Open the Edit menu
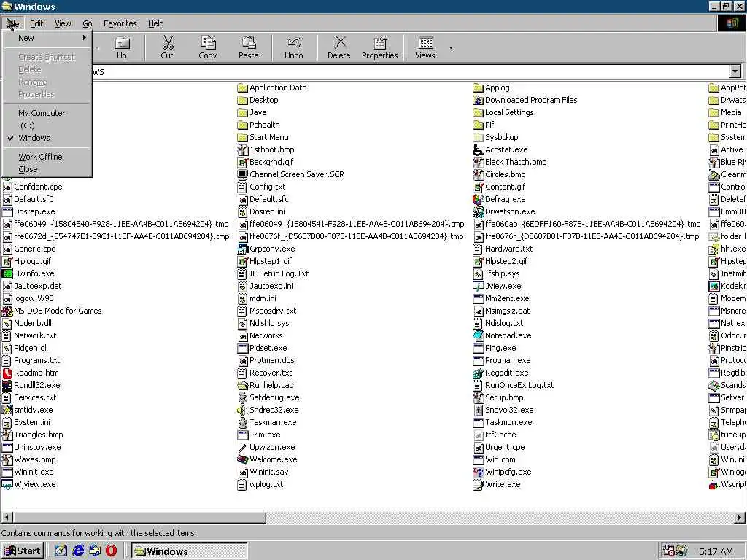 click(x=36, y=23)
